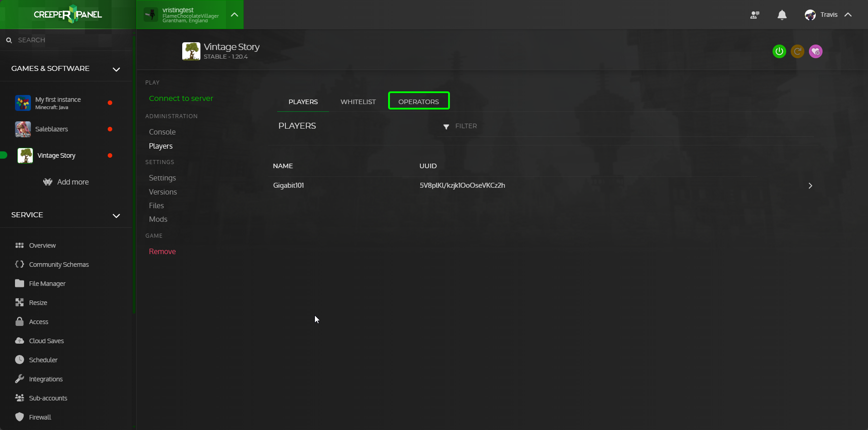This screenshot has height=430, width=868.
Task: Toggle the vristingtest server selector chevron
Action: point(234,15)
